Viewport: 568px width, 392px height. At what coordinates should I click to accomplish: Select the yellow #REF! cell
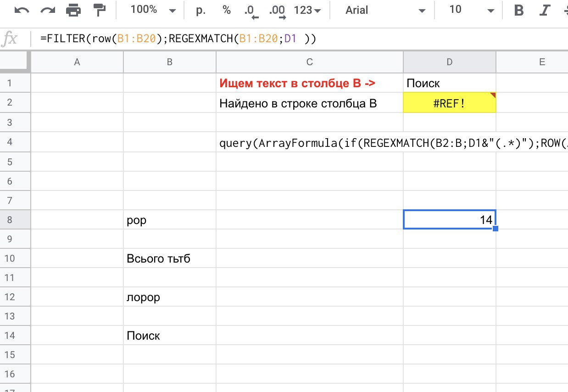[x=449, y=103]
